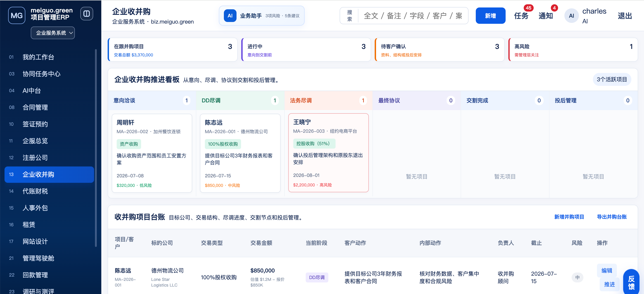Click the 搜索 label button
The width and height of the screenshot is (644, 294).
click(350, 16)
